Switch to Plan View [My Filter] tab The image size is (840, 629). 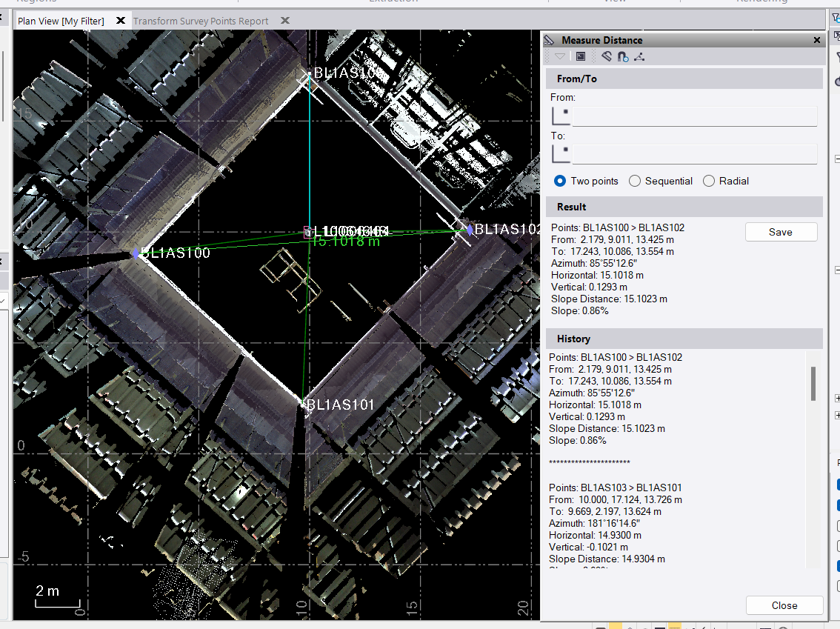(61, 21)
